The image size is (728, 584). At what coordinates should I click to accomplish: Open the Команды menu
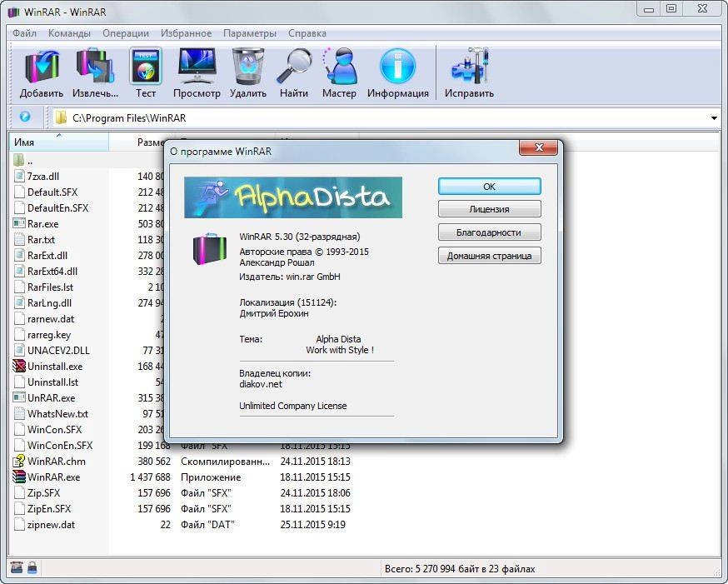(x=69, y=33)
